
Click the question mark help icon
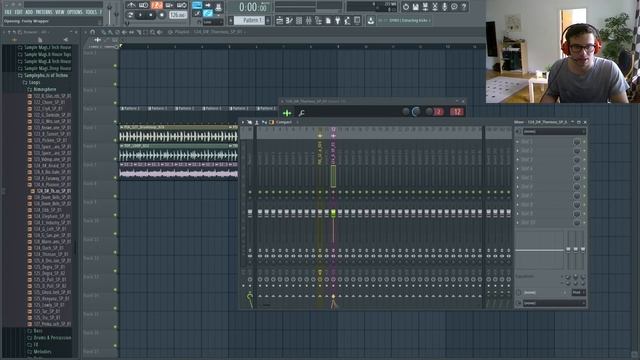(464, 7)
